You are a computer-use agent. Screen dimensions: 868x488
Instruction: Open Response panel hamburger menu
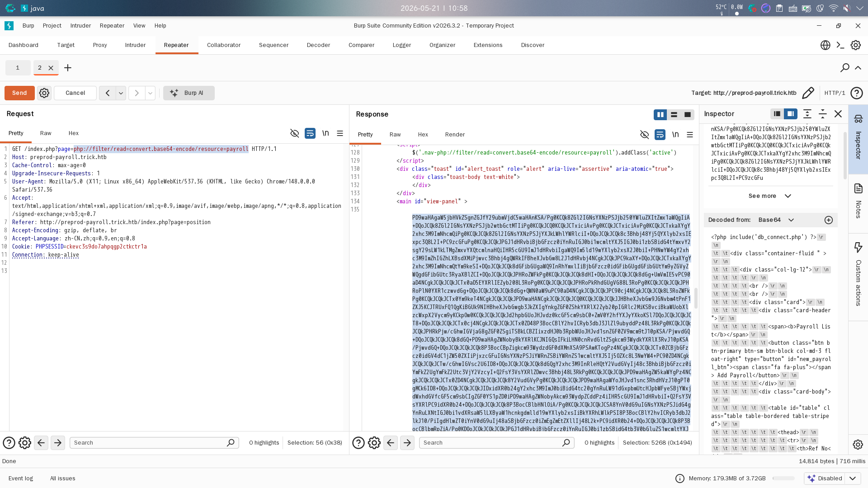click(x=690, y=135)
